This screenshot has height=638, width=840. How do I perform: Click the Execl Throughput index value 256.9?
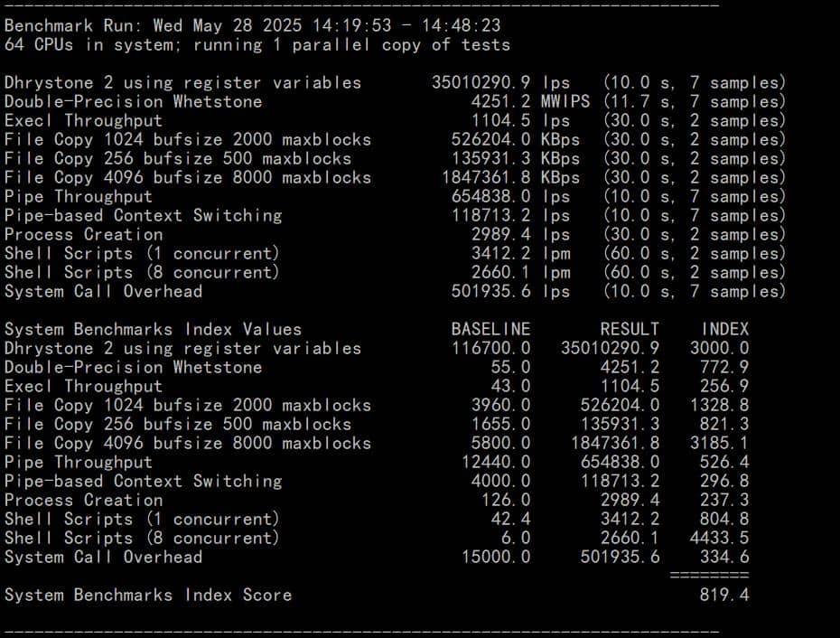pyautogui.click(x=724, y=386)
